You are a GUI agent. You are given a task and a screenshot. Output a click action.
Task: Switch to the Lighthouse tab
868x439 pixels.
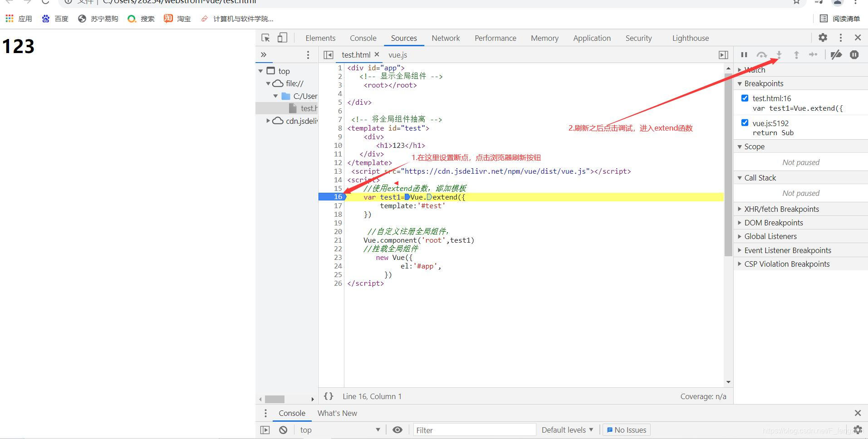click(x=691, y=38)
